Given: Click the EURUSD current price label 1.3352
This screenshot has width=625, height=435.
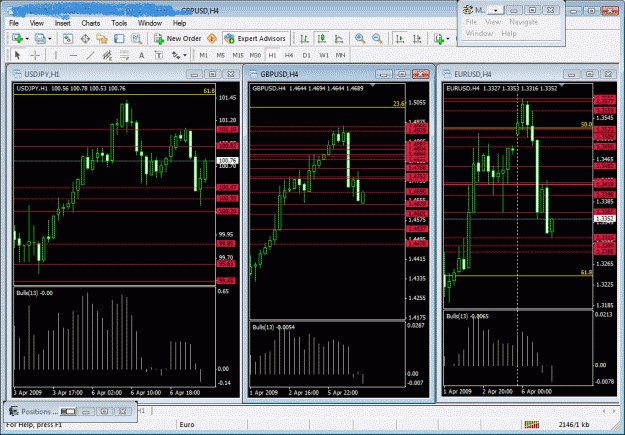Looking at the screenshot, I should (605, 218).
